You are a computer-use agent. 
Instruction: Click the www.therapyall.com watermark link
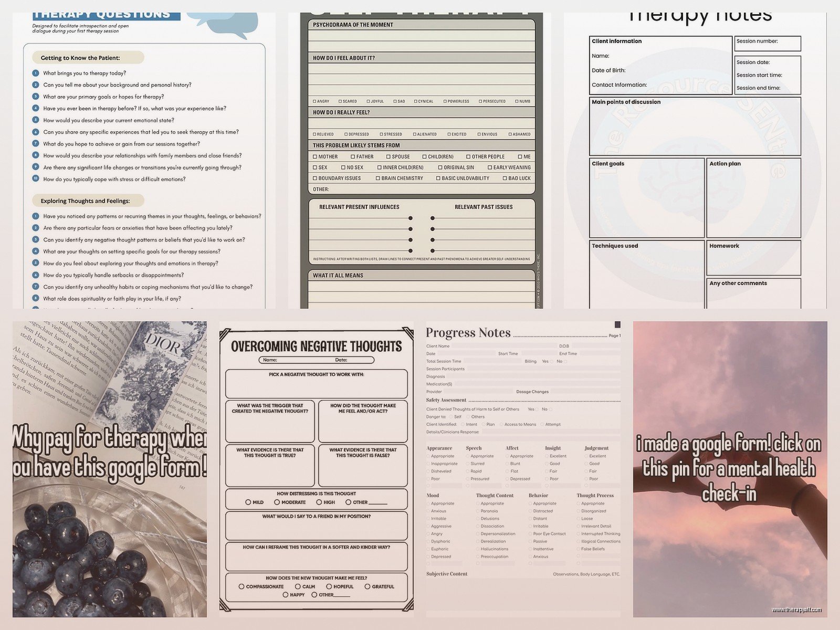point(796,610)
